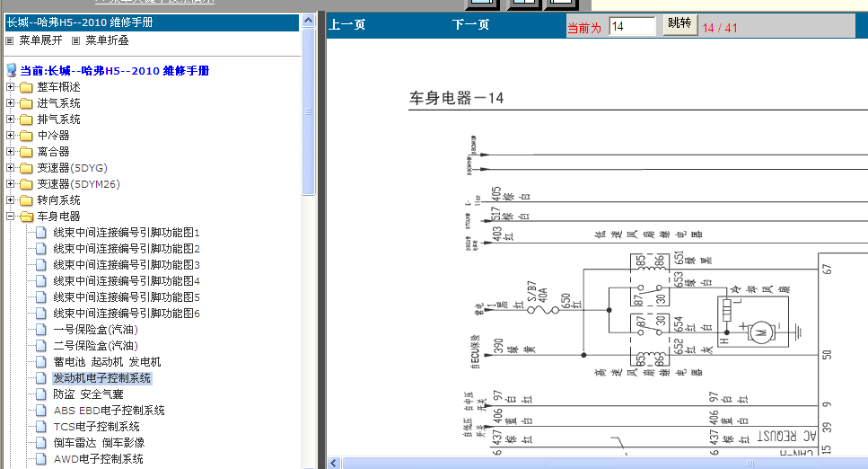This screenshot has width=868, height=469.
Task: Expand the 变速器(5DYM26) folder node
Action: tap(10, 183)
